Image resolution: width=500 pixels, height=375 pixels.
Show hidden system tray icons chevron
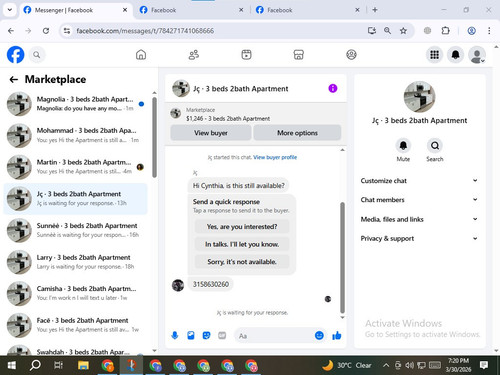point(386,365)
